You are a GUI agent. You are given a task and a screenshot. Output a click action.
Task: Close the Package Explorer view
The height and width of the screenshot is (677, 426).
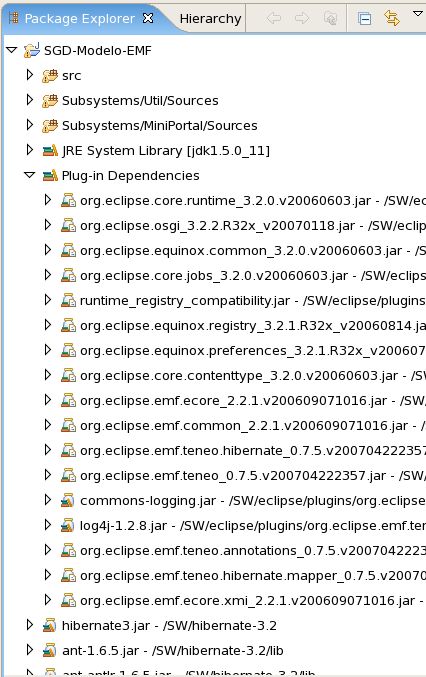(148, 18)
